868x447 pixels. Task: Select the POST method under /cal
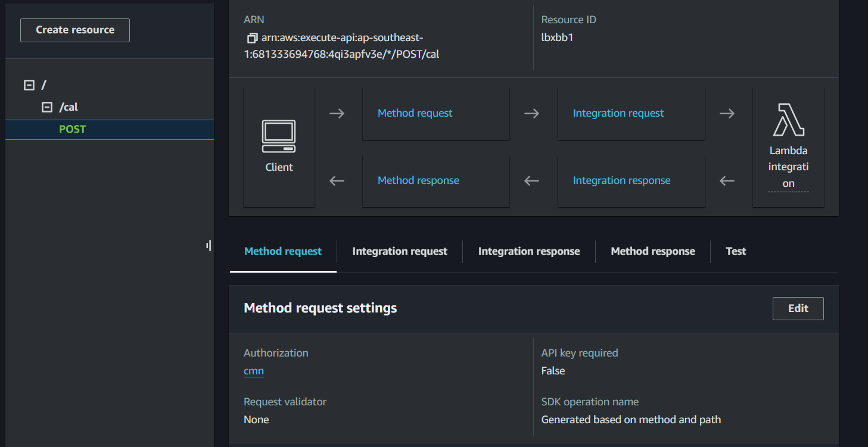[72, 129]
